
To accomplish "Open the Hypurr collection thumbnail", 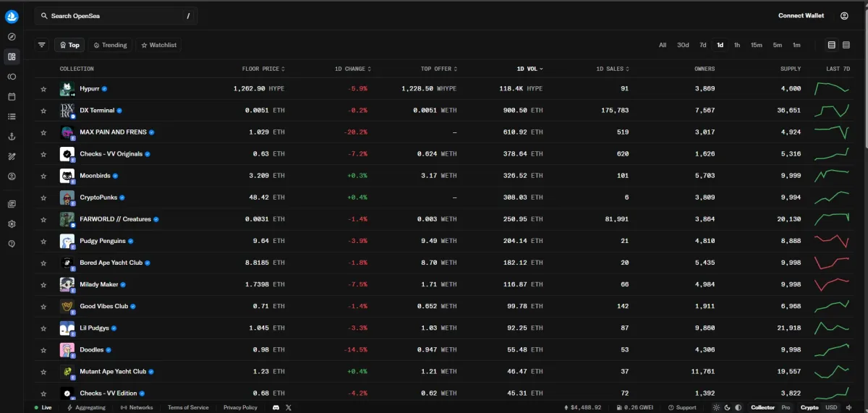I will [x=67, y=89].
